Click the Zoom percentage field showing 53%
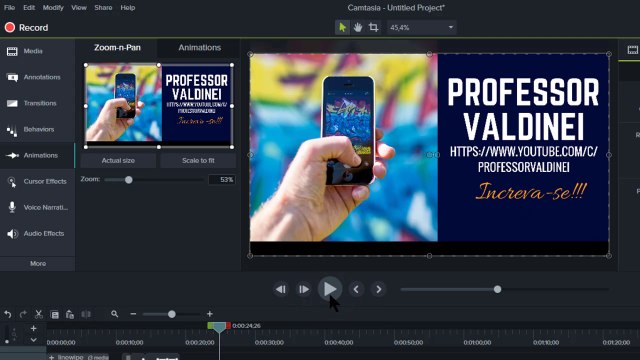This screenshot has height=360, width=640. [222, 180]
